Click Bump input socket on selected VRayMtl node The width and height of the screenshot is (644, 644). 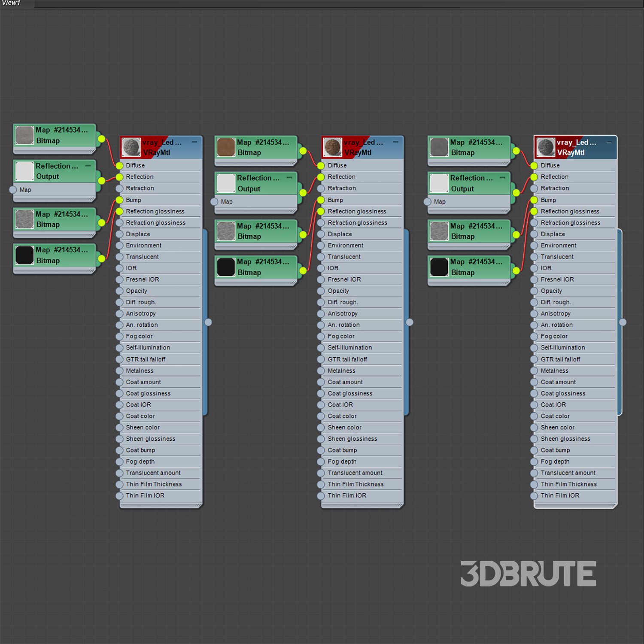coord(534,200)
